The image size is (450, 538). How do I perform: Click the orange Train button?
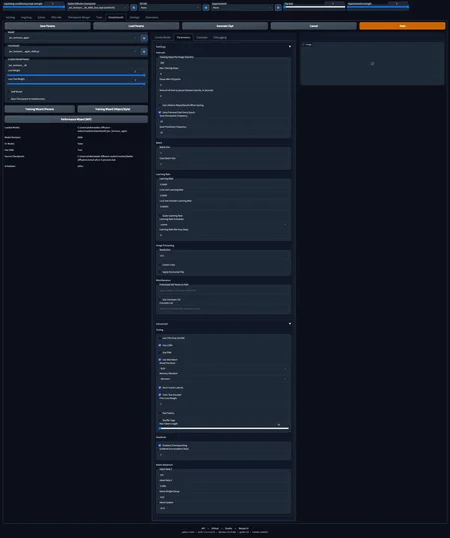tap(402, 26)
